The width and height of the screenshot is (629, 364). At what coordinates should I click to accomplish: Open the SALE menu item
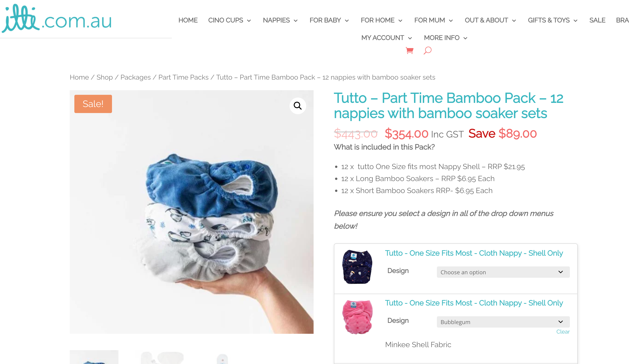(x=597, y=20)
